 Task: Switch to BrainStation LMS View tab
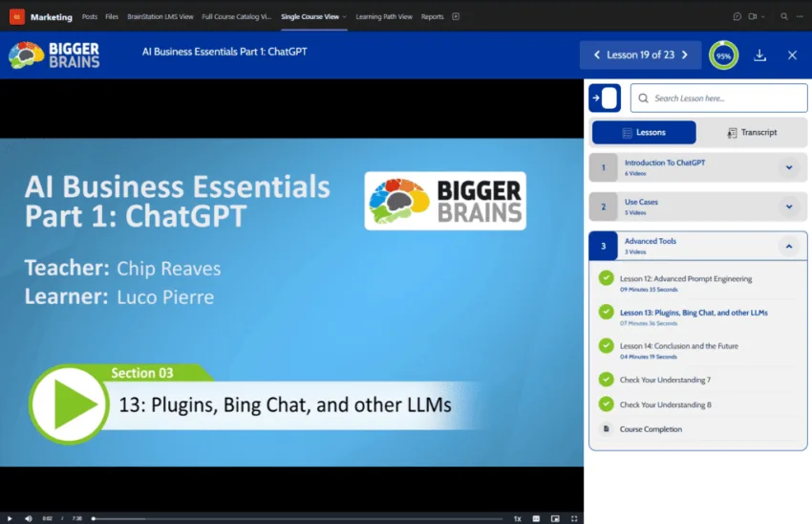160,16
